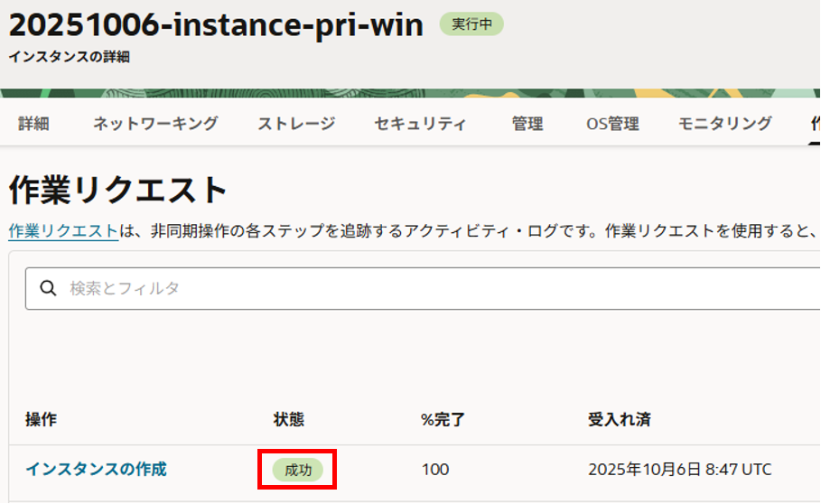Switch to the 詳細 tab
The image size is (821, 504).
point(33,124)
